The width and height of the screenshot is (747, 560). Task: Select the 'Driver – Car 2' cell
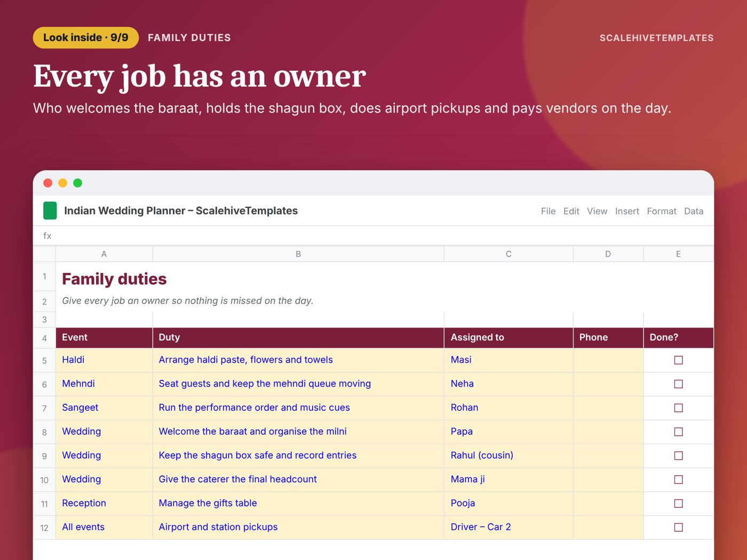pos(508,527)
